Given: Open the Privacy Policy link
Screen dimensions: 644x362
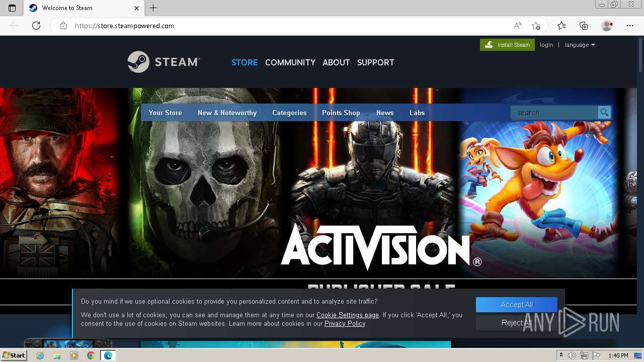Looking at the screenshot, I should click(x=345, y=324).
